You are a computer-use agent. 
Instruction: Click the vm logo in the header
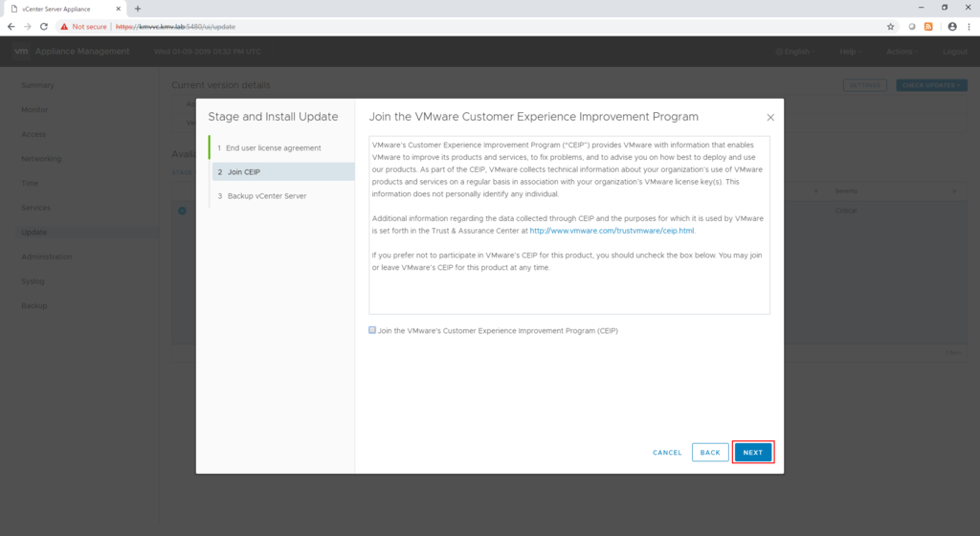(x=21, y=52)
